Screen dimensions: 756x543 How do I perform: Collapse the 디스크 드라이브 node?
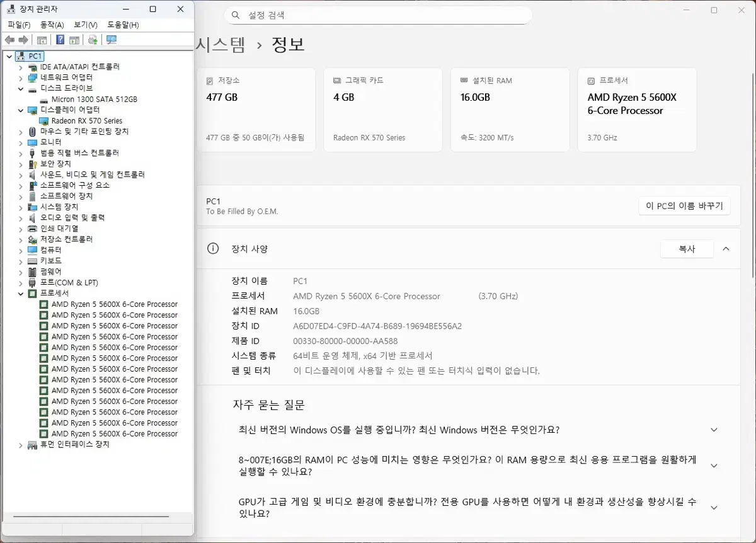21,89
